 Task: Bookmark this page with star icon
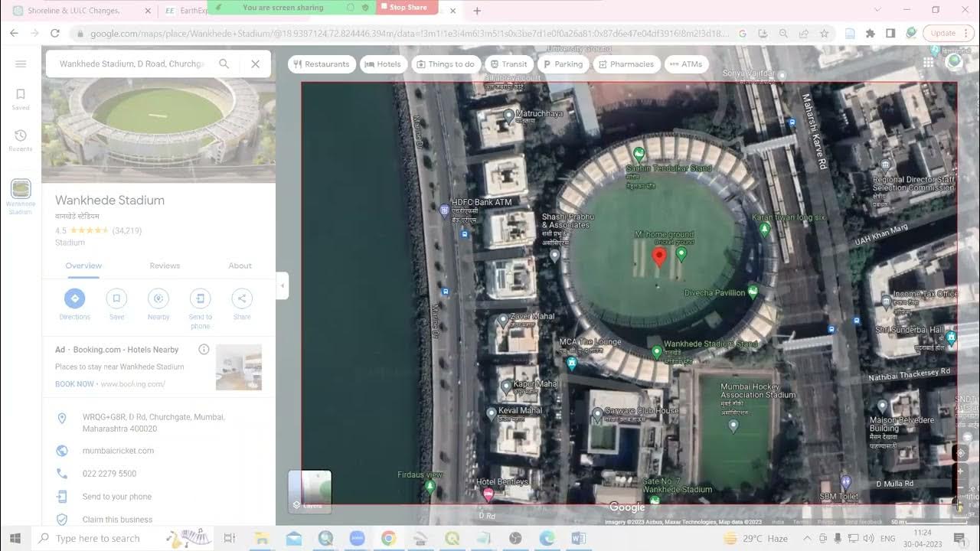(x=825, y=34)
